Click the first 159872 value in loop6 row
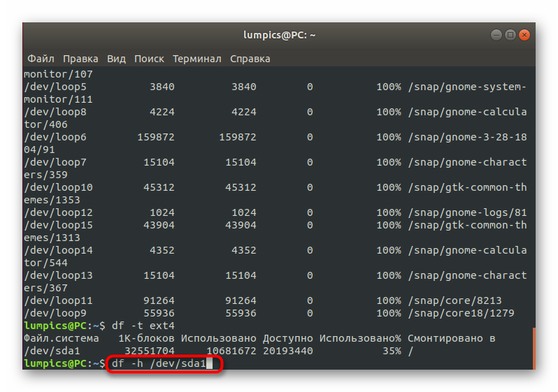This screenshot has height=392, width=558. tap(156, 138)
